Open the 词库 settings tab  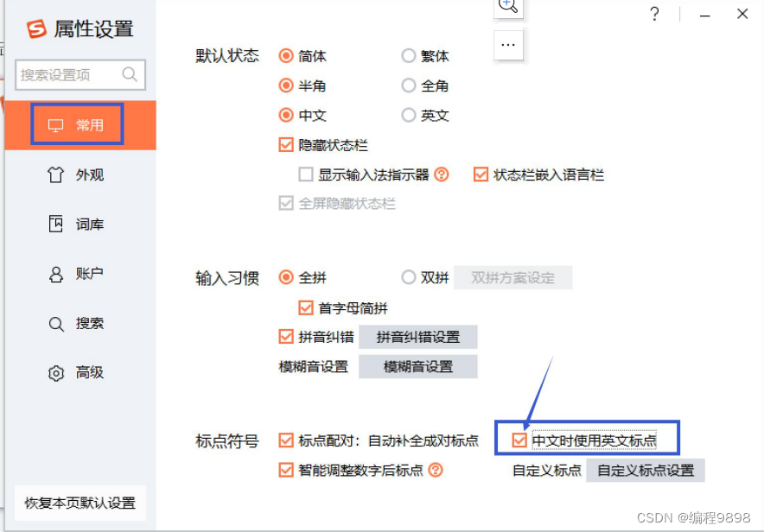point(80,225)
